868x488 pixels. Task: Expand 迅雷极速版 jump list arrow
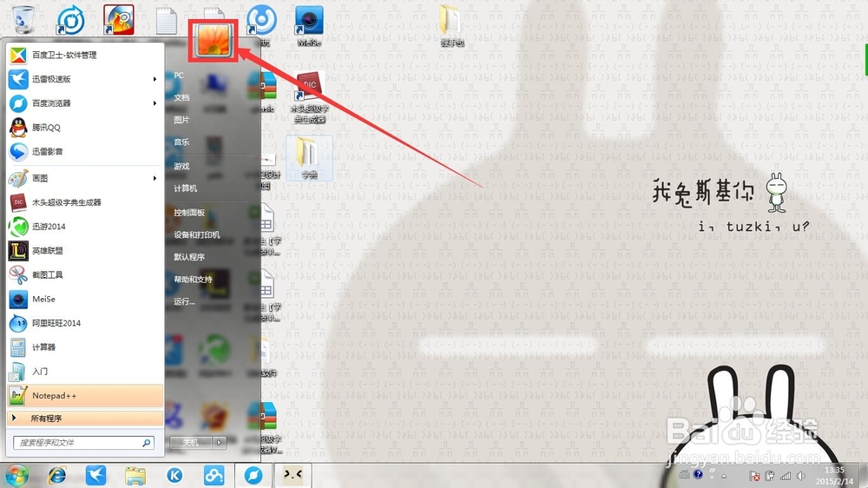click(155, 79)
